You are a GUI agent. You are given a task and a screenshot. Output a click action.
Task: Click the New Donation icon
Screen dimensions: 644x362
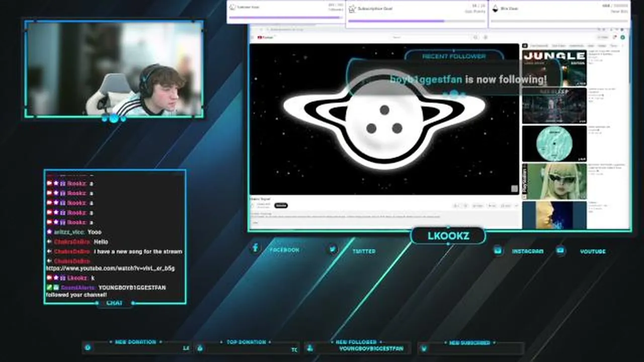[88, 347]
